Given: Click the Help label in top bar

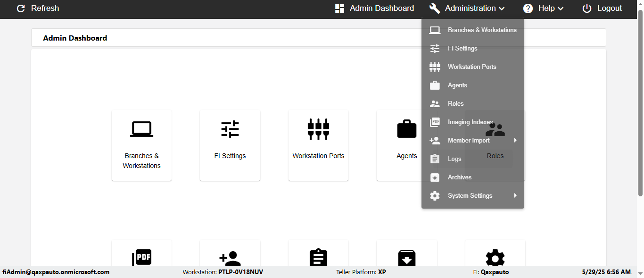Looking at the screenshot, I should click(546, 8).
